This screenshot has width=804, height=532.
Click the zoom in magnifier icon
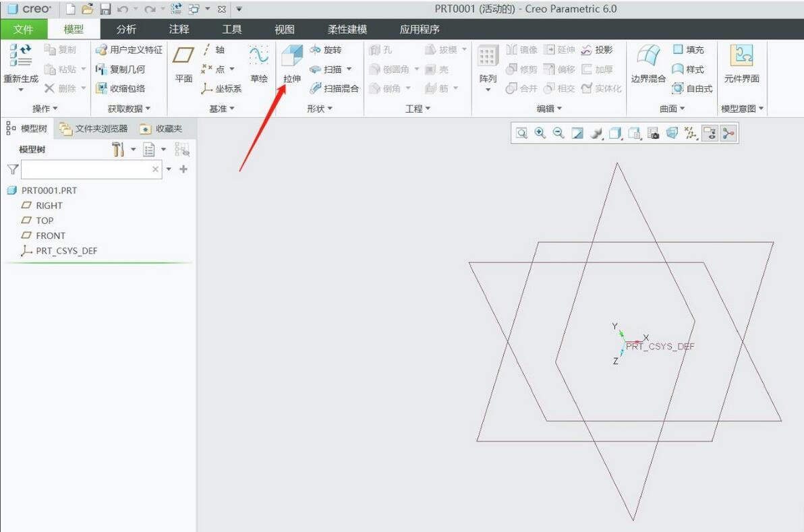[x=540, y=134]
